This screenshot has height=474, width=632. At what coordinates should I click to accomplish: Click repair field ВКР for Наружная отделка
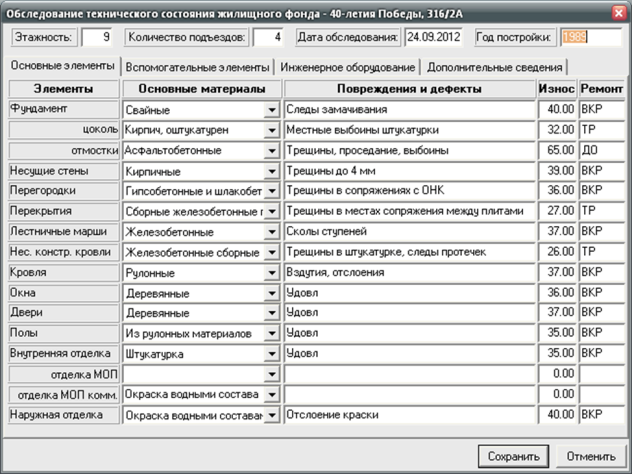[602, 415]
